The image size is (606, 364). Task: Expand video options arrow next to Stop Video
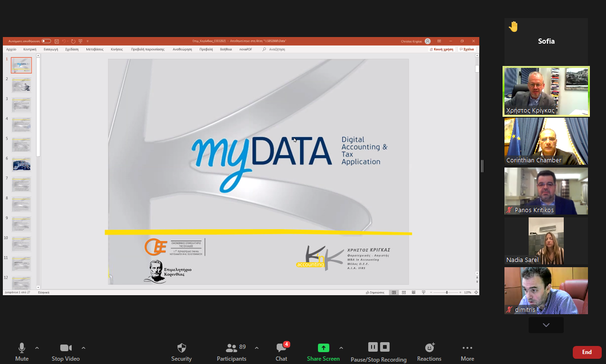(84, 348)
